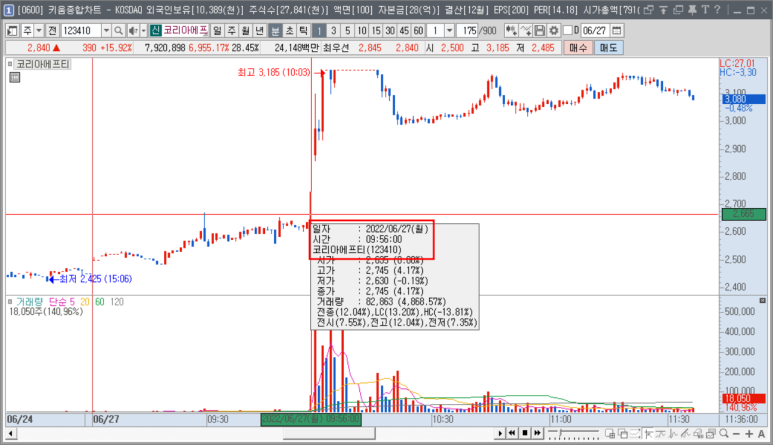Click the overlapping windows icon at bottom
The image size is (773, 445).
coord(623,433)
